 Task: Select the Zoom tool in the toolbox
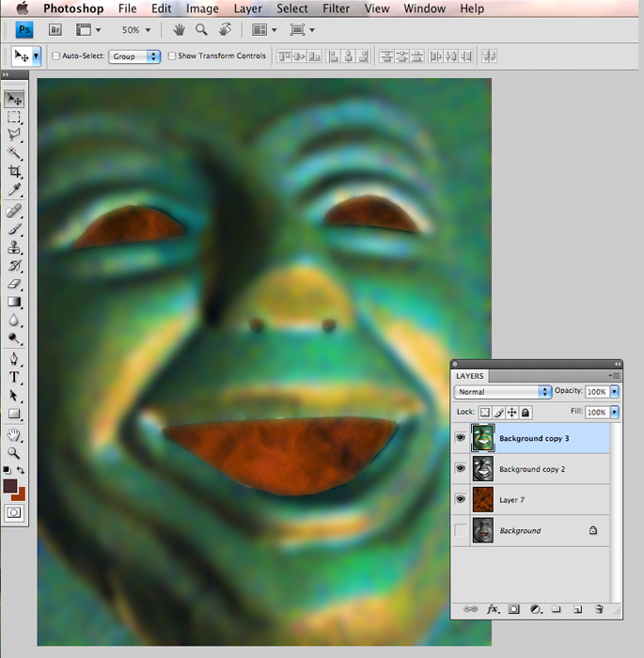click(14, 453)
